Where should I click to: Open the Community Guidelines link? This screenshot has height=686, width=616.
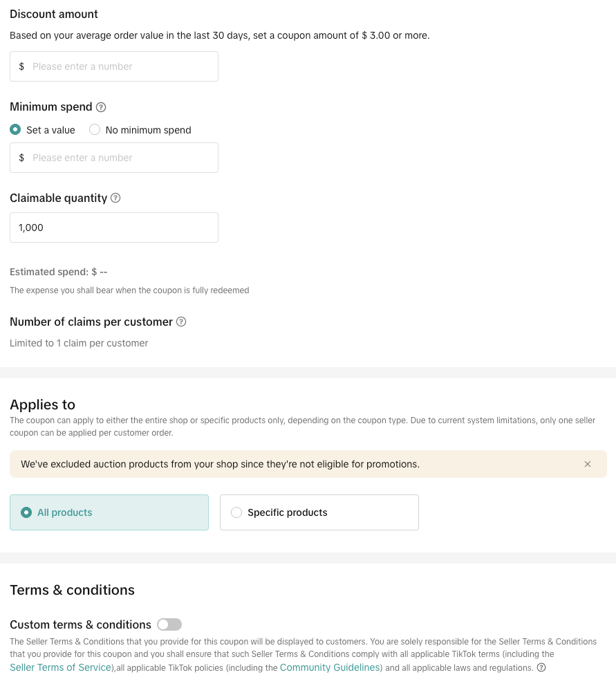coord(330,667)
